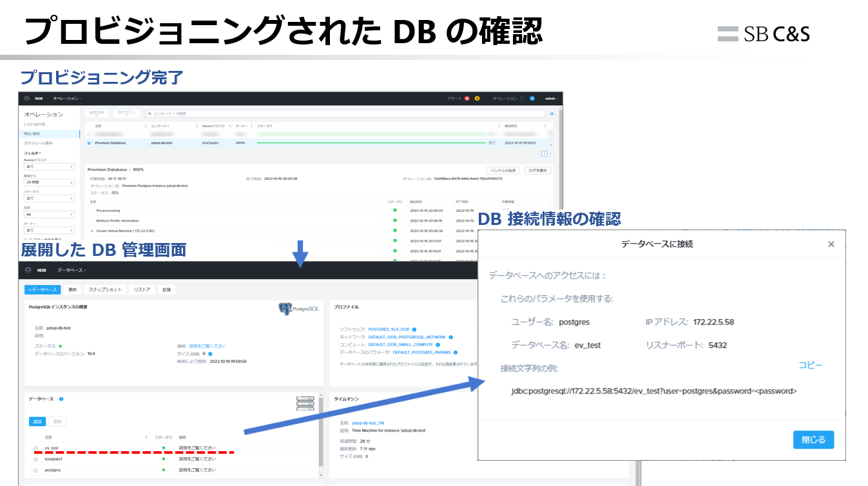Viewport: 868px width, 486px height.
Task: Click the ログを表示 button
Action: click(x=537, y=170)
